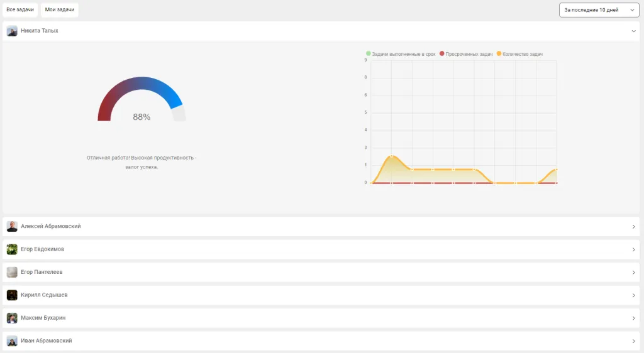The height and width of the screenshot is (353, 644).
Task: Open Кирилл Седышев's name row
Action: pos(44,295)
